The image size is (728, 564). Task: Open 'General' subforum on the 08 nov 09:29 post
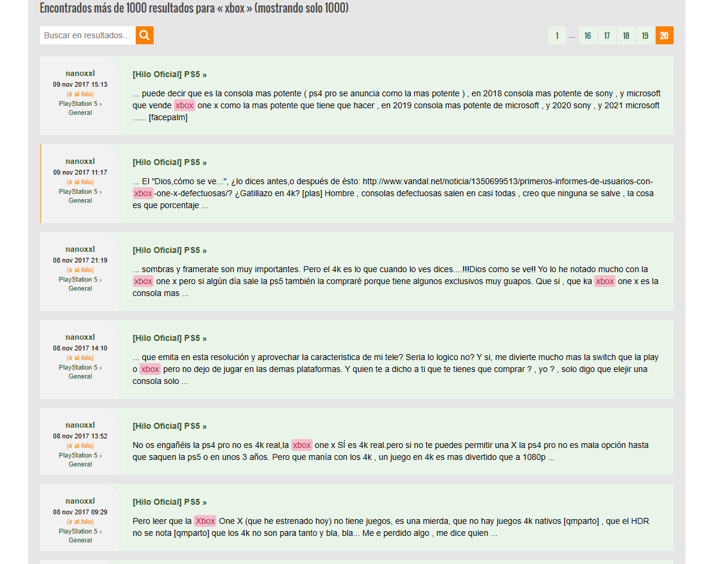coord(80,540)
